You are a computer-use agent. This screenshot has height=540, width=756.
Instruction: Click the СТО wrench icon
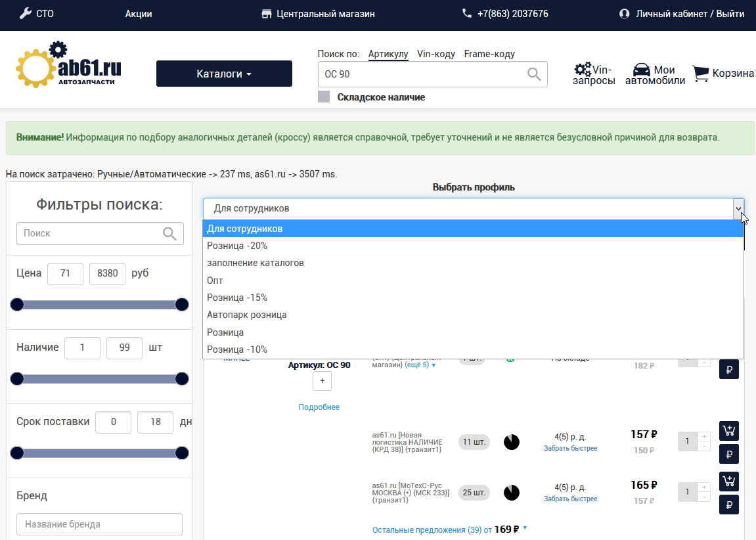click(26, 13)
